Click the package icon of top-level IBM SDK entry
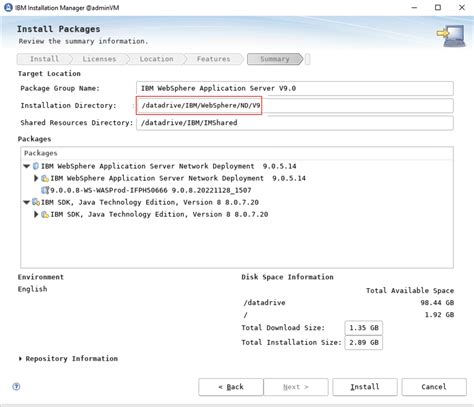474x407 pixels. [x=36, y=202]
